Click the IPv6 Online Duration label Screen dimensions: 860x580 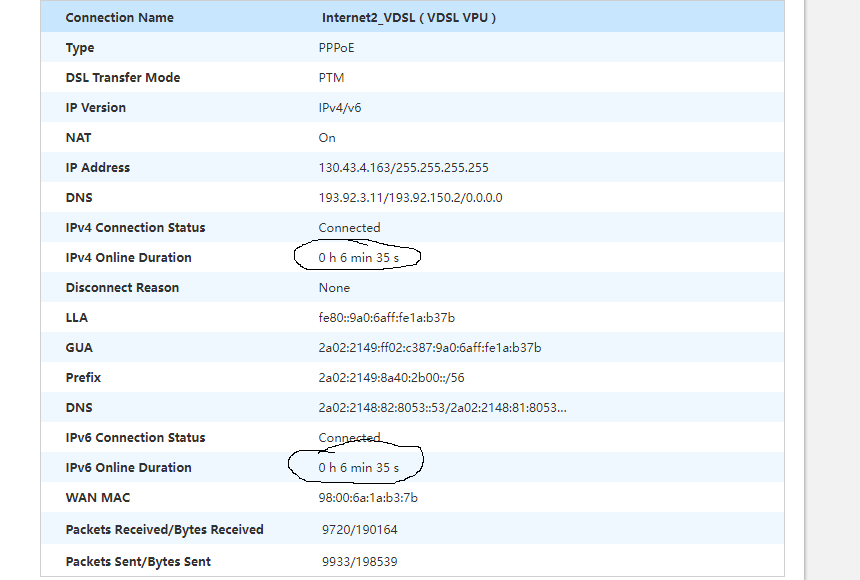[x=128, y=468]
